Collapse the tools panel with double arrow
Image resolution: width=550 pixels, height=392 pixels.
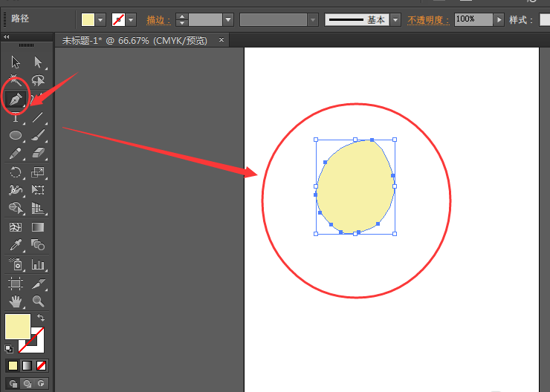click(6, 36)
